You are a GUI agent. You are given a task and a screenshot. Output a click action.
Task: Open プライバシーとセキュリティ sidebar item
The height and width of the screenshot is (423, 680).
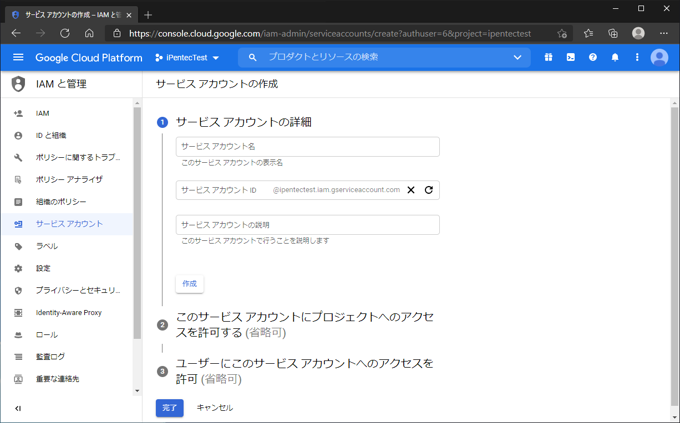67,290
